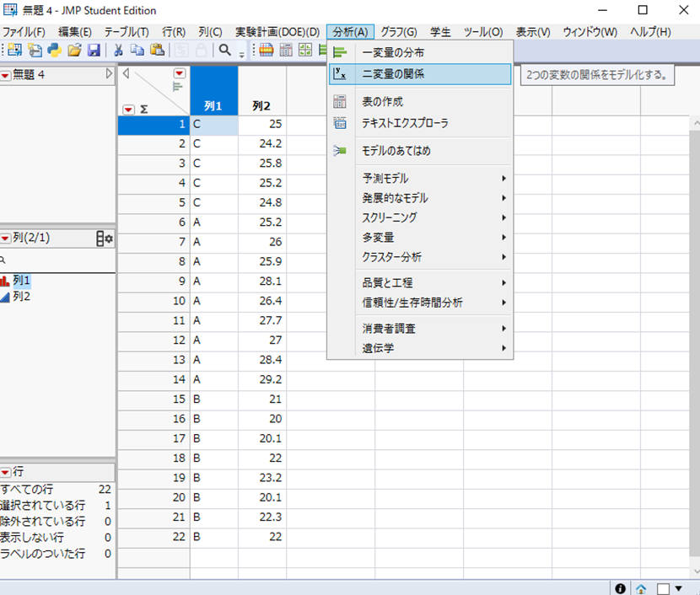Image resolution: width=700 pixels, height=595 pixels.
Task: Click the Python script toolbar icon
Action: pyautogui.click(x=55, y=51)
